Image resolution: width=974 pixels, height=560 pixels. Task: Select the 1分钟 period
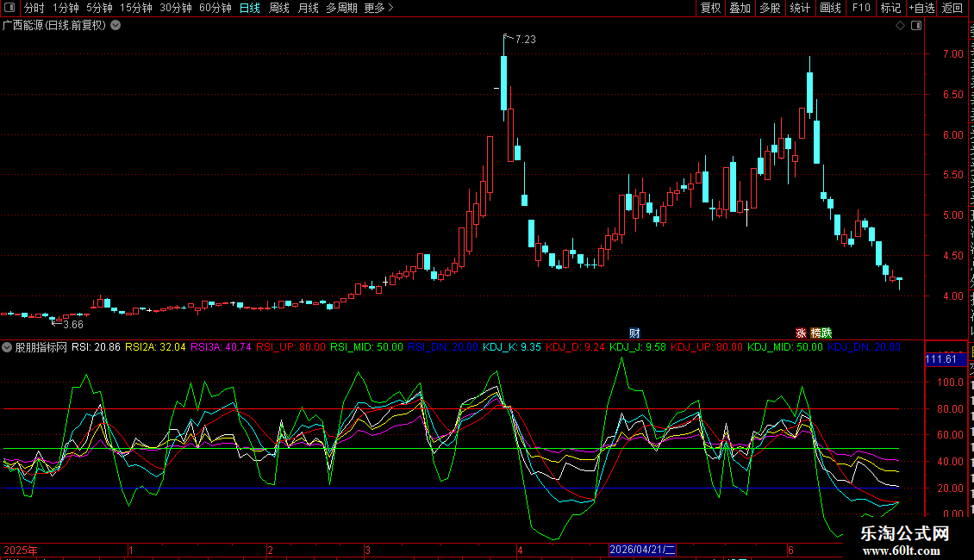click(x=66, y=8)
